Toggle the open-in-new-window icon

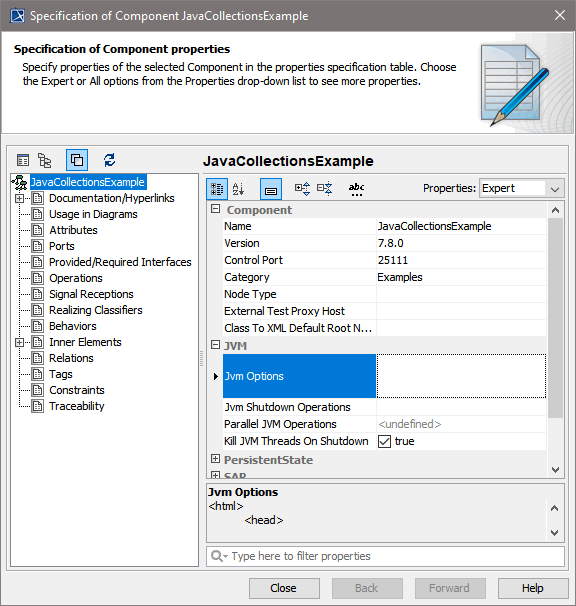(x=77, y=160)
